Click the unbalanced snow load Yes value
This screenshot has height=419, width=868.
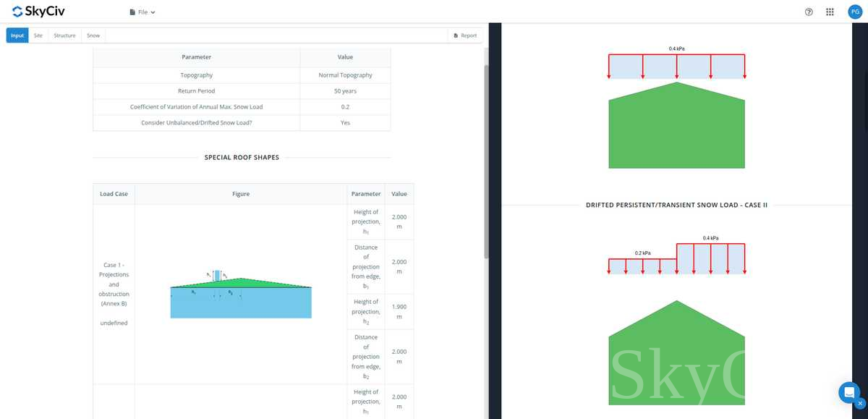345,123
